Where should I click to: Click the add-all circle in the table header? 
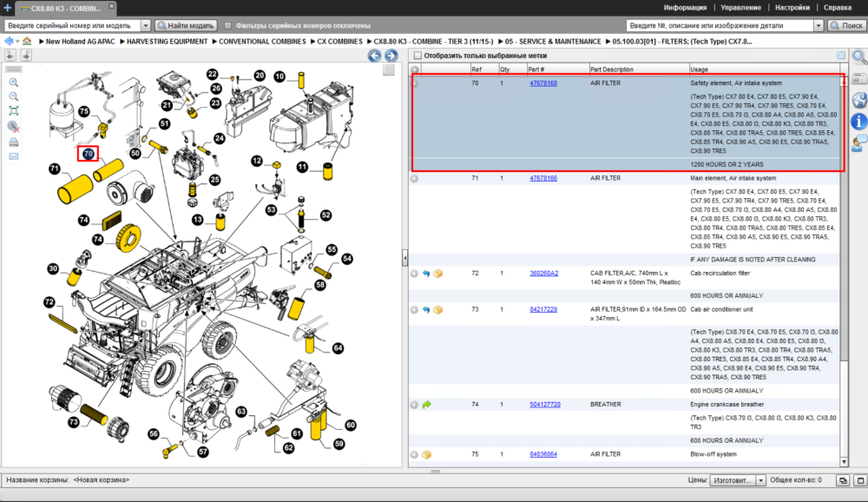point(415,69)
